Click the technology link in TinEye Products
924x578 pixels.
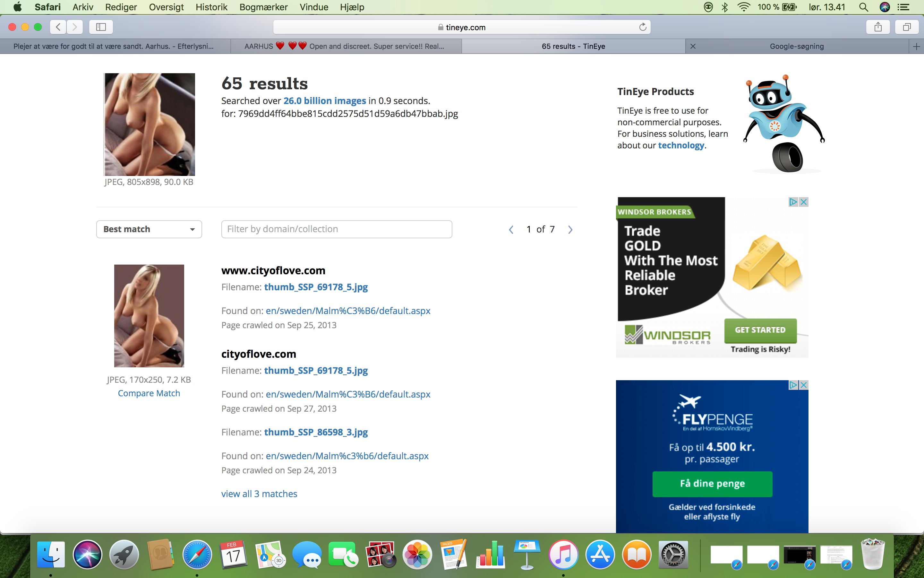pyautogui.click(x=681, y=146)
